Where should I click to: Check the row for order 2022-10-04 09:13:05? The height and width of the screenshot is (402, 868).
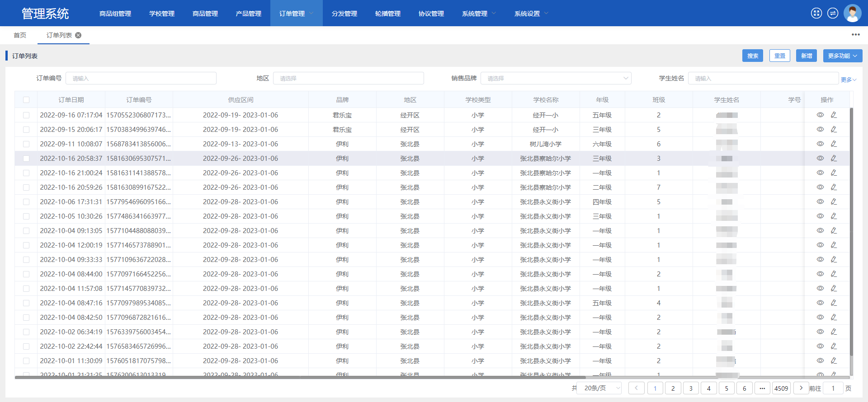tap(26, 231)
